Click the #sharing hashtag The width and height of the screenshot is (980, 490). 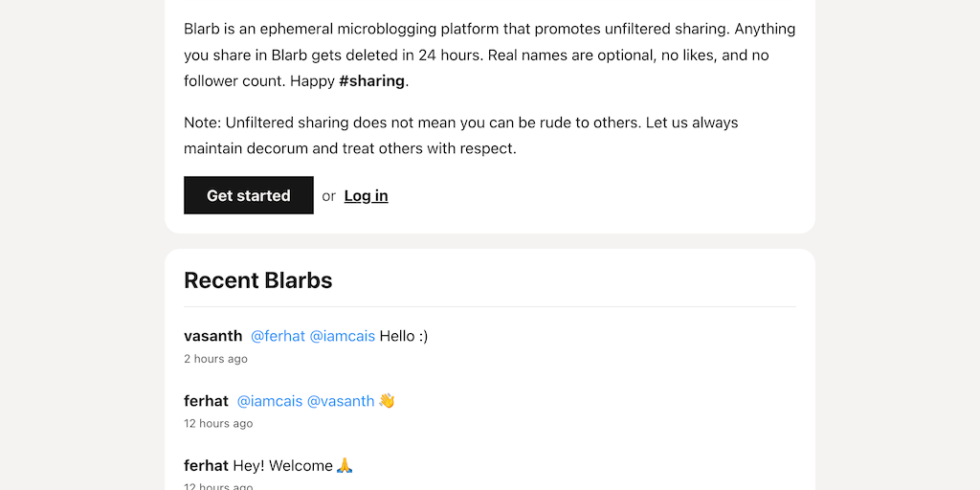coord(371,80)
